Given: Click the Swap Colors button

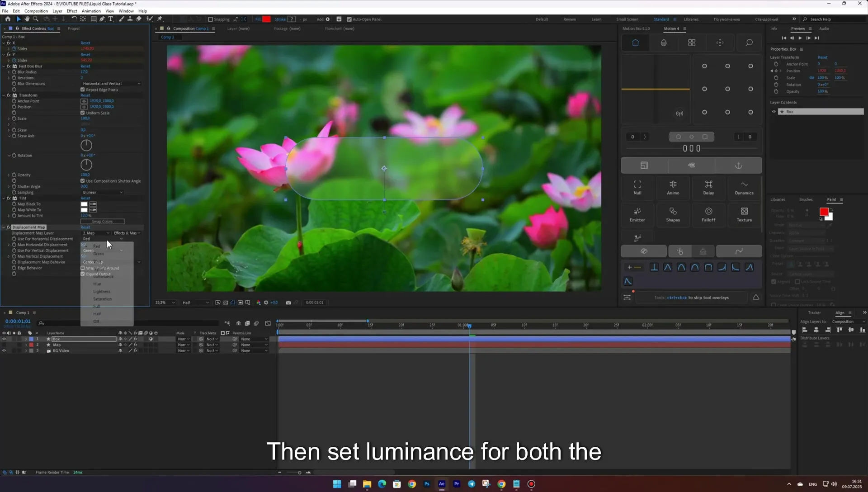Looking at the screenshot, I should pyautogui.click(x=102, y=222).
